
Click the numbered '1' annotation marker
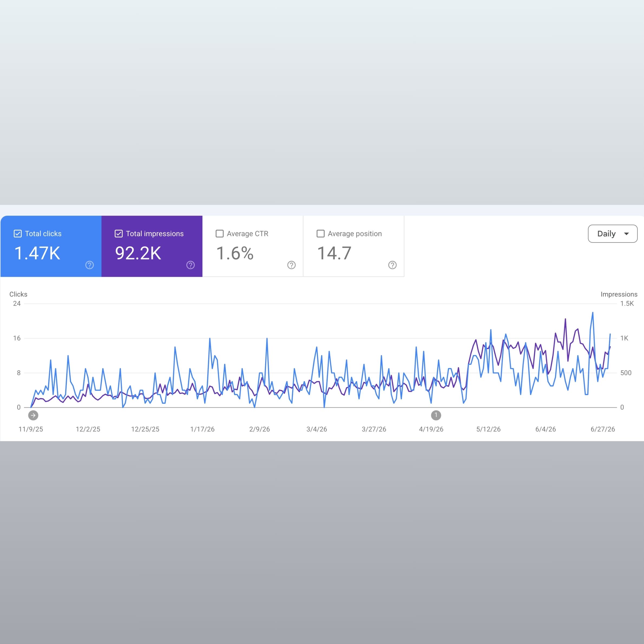pos(436,415)
